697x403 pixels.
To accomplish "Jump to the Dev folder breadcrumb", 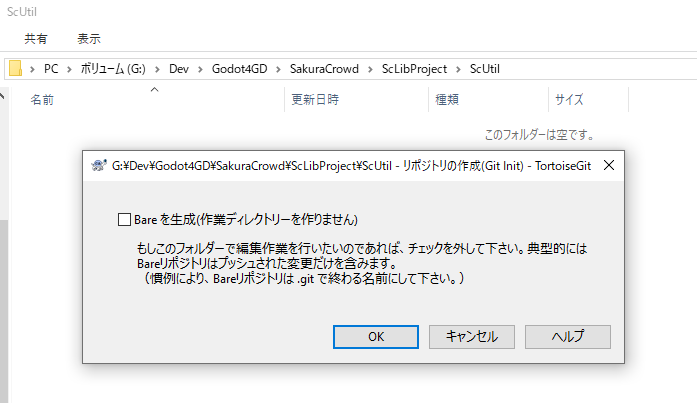I will 179,69.
